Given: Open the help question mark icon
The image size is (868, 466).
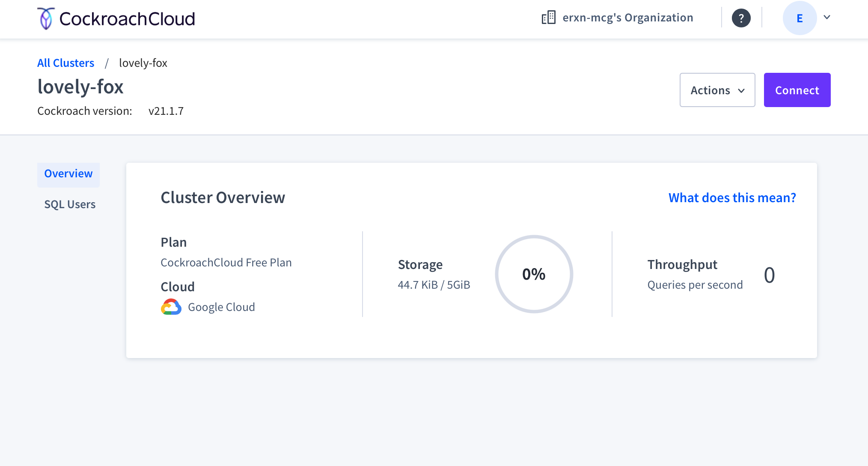Looking at the screenshot, I should 741,18.
